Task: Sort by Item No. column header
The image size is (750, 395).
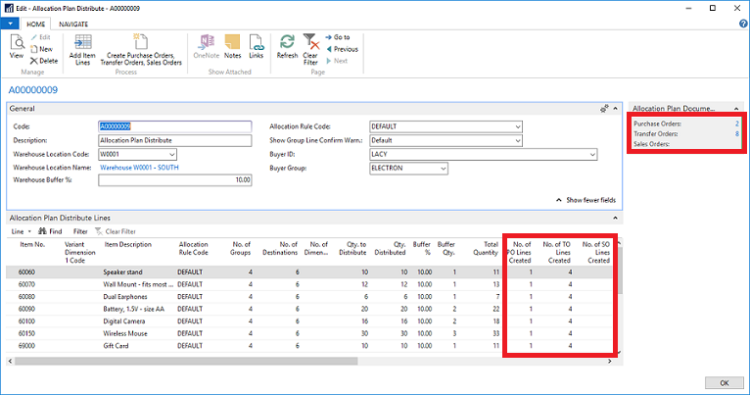Action: pyautogui.click(x=32, y=244)
